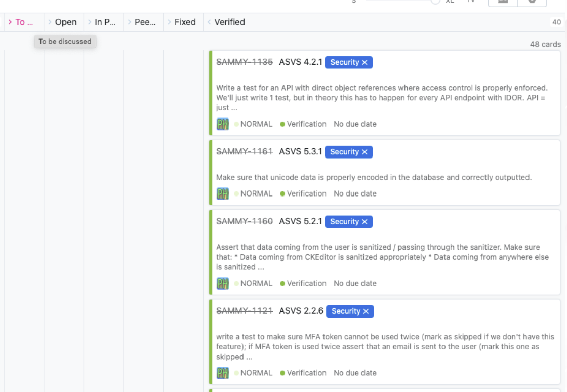567x392 pixels.
Task: Click the PH assignee avatar on SAMMY-1160
Action: (x=222, y=283)
